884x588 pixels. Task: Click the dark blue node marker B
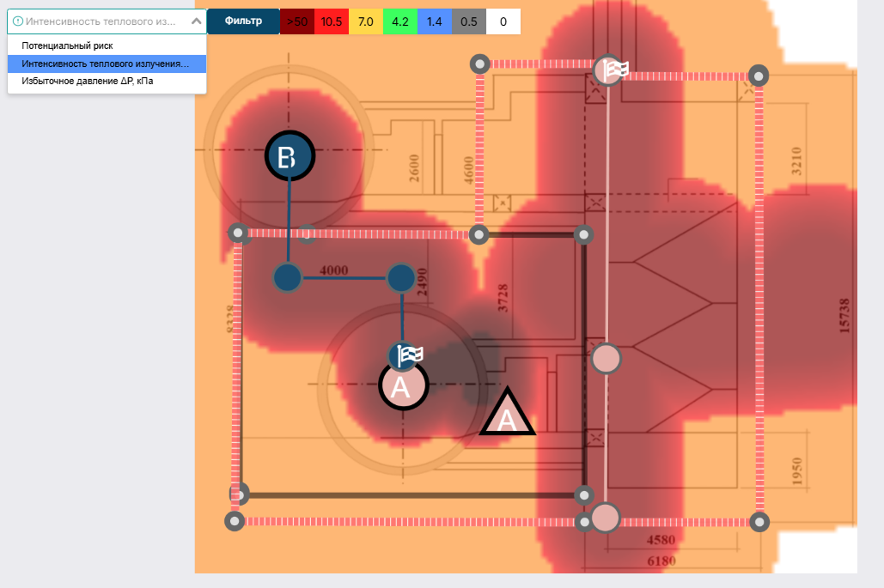(x=290, y=156)
